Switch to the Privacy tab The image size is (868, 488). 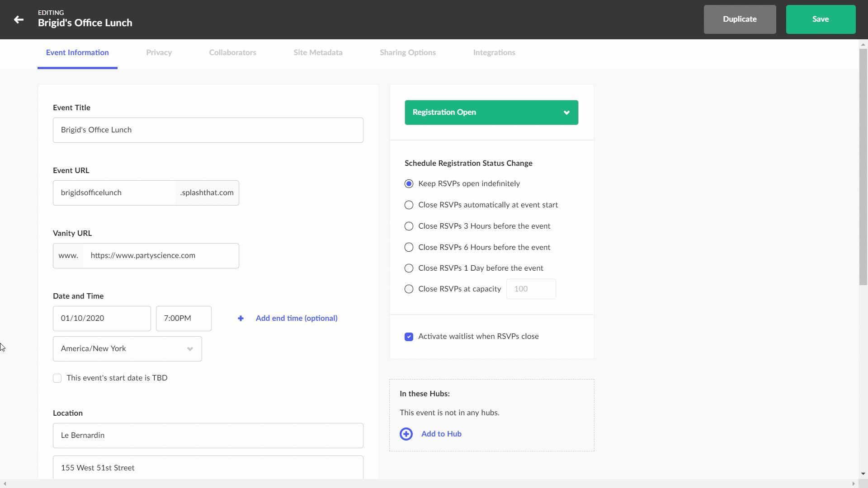tap(159, 52)
